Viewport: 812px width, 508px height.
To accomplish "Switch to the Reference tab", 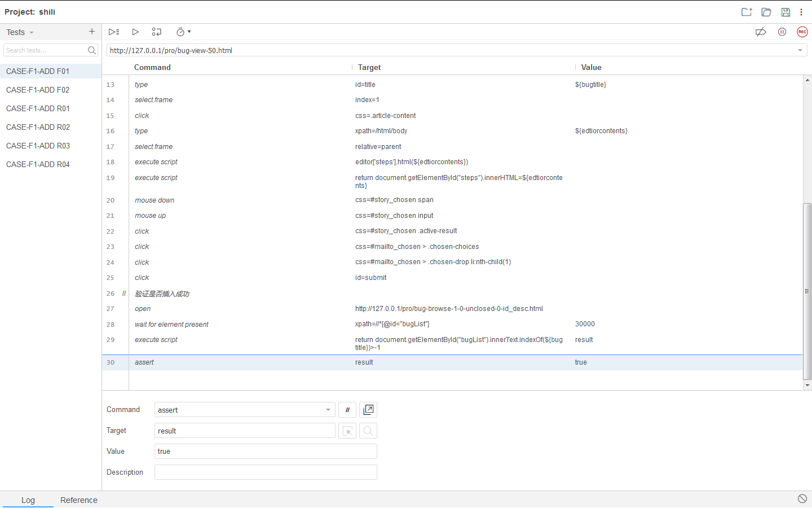I will (78, 500).
